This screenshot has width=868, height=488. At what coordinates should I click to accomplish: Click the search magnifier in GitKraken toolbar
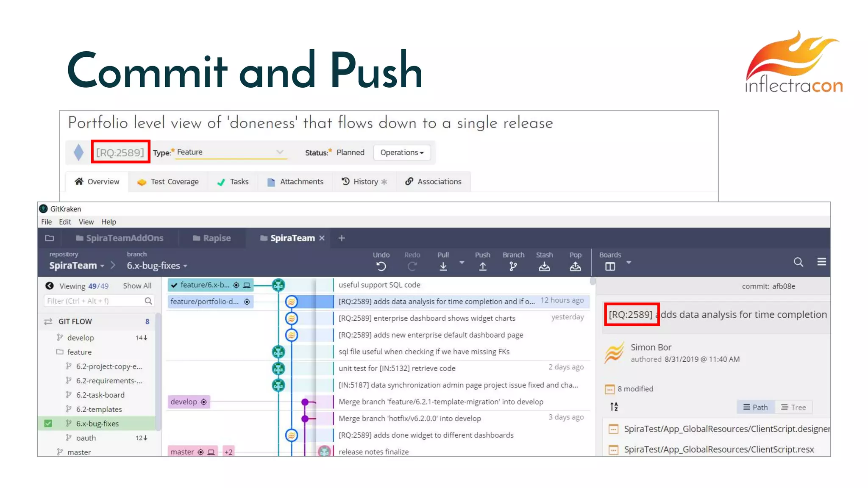798,262
